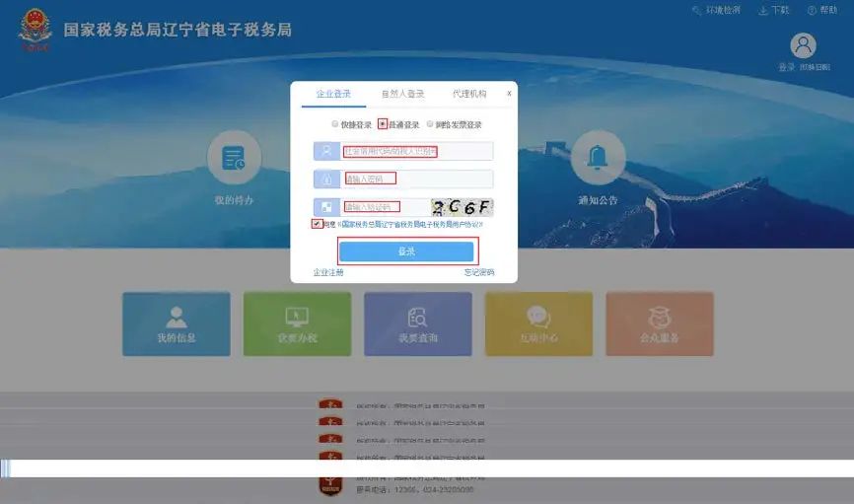Select the 快捷登录 radio option
This screenshot has width=854, height=504.
tap(335, 124)
